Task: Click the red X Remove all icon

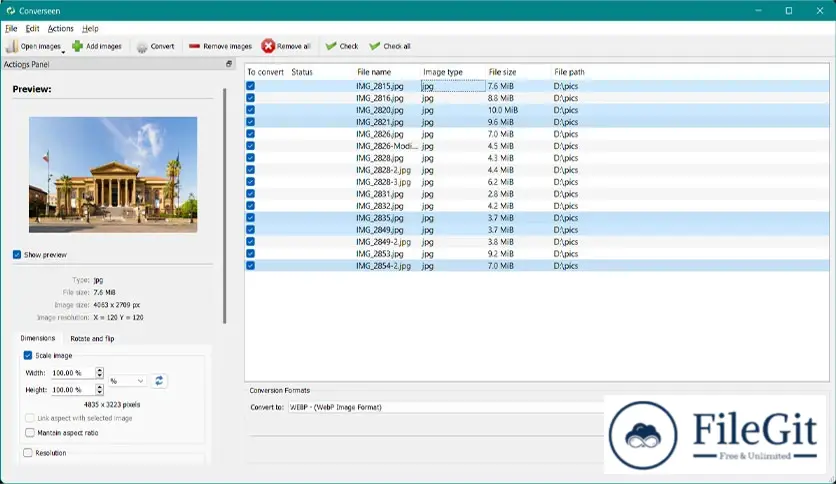Action: (268, 46)
